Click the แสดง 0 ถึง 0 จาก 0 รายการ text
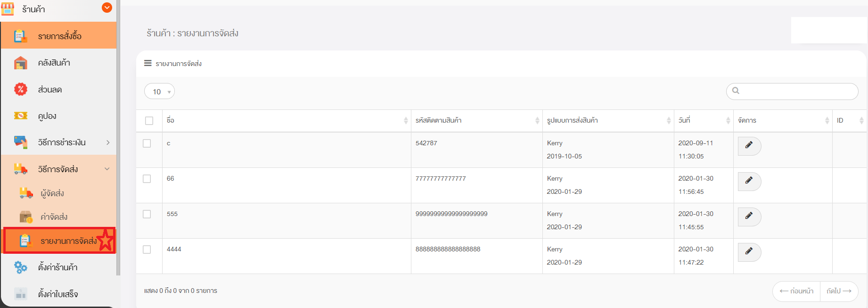This screenshot has width=868, height=308. click(180, 291)
